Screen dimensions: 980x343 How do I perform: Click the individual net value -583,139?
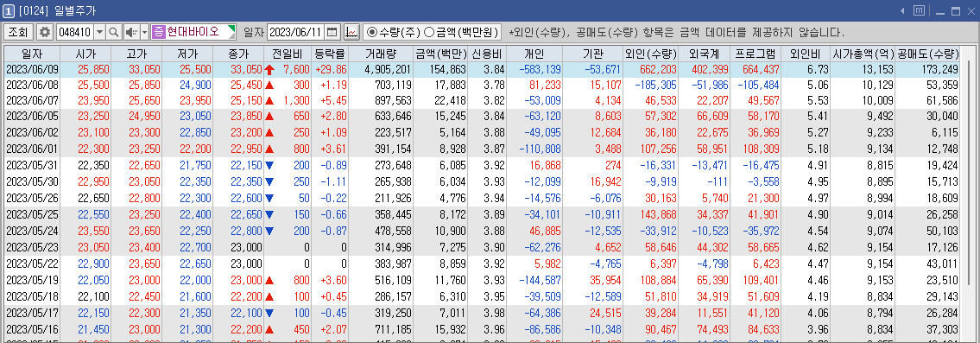tap(540, 69)
